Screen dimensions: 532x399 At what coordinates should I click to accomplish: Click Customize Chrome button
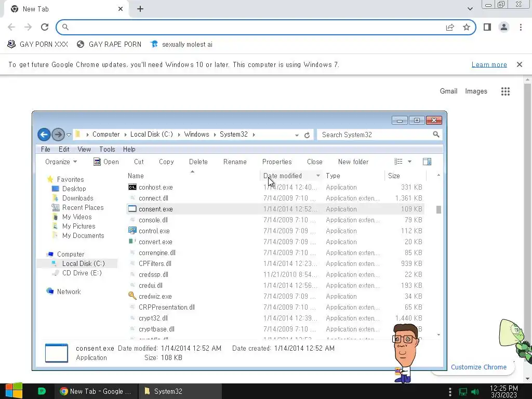[x=478, y=367]
